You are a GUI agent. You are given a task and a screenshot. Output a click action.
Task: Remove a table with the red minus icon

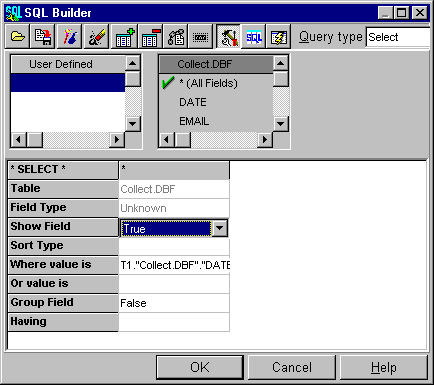tap(150, 36)
